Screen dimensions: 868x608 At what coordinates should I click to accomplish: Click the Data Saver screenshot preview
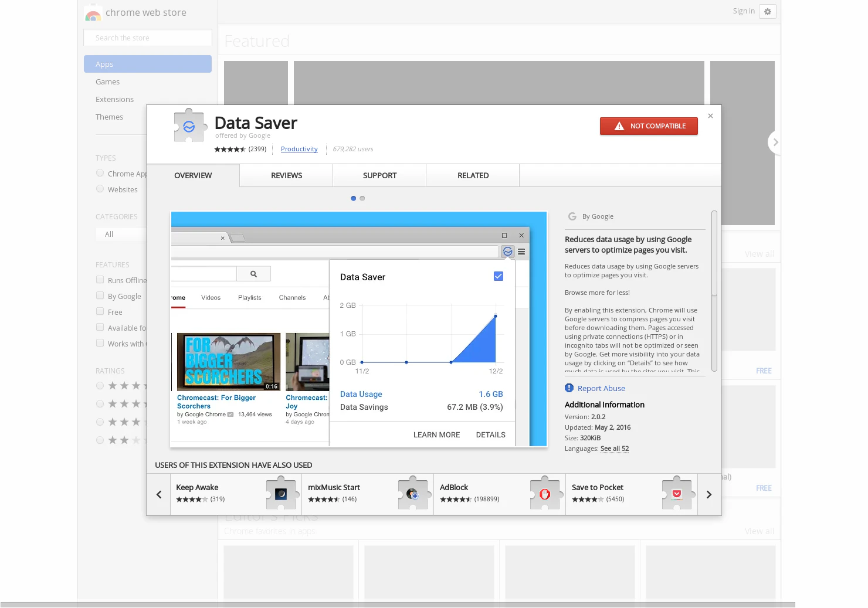pyautogui.click(x=359, y=329)
